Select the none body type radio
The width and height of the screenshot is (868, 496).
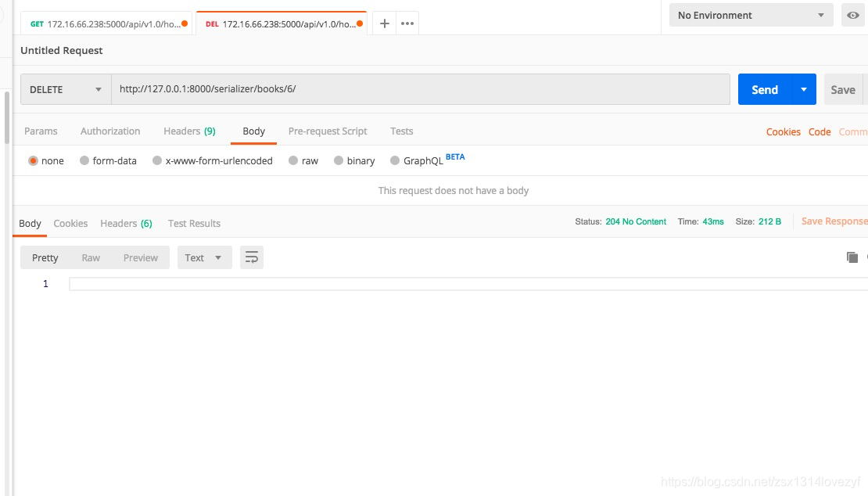[33, 160]
